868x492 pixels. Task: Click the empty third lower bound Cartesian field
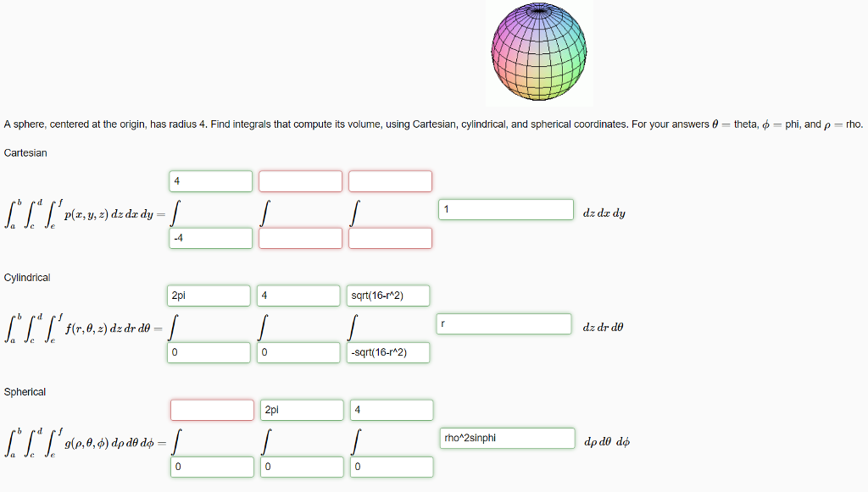tap(390, 238)
